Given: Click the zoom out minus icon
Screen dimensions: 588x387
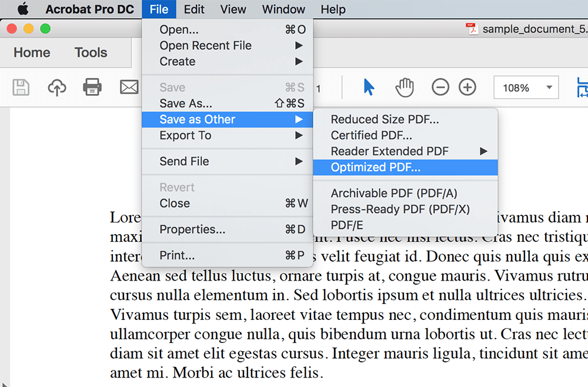Looking at the screenshot, I should tap(440, 88).
